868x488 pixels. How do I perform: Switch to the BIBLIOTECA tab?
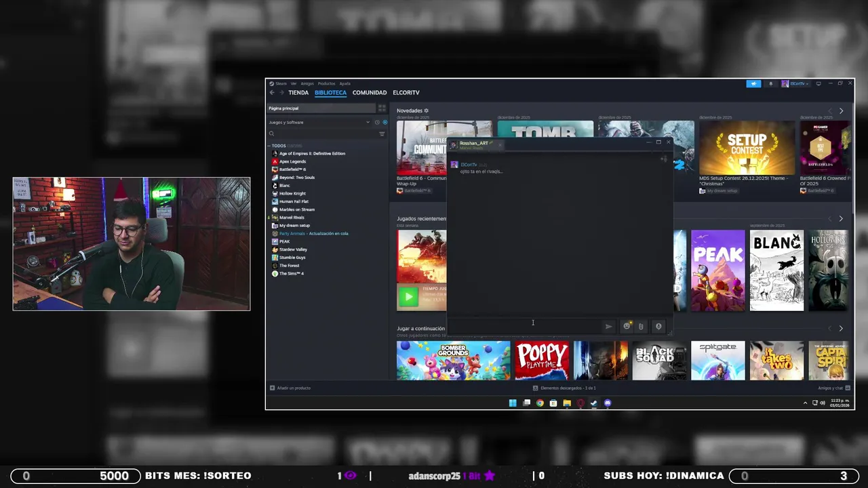330,93
